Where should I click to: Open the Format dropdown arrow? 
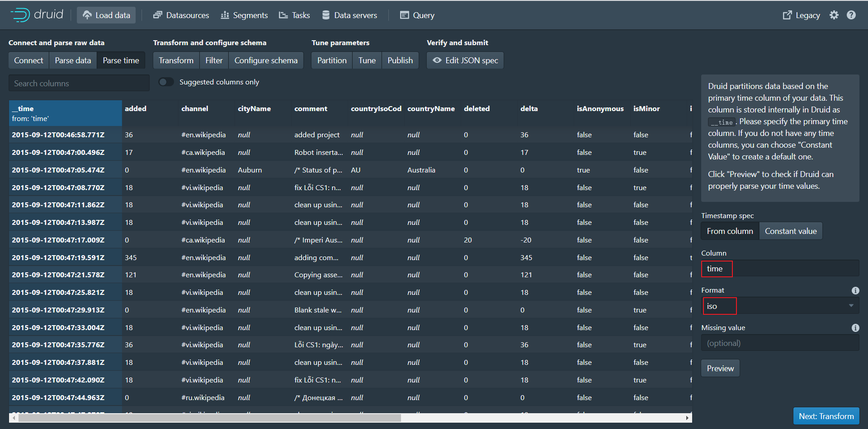tap(851, 306)
